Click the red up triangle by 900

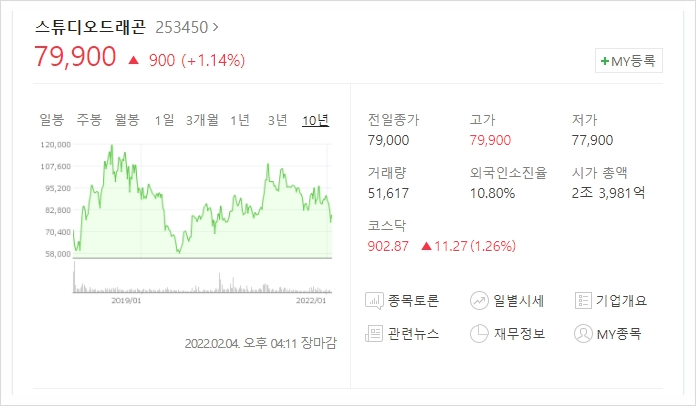point(134,60)
